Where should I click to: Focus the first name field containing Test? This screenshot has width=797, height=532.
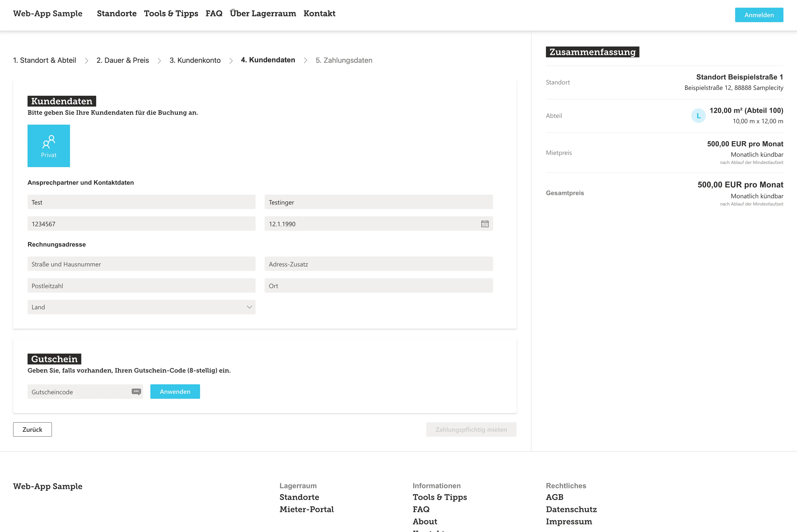[x=141, y=202]
